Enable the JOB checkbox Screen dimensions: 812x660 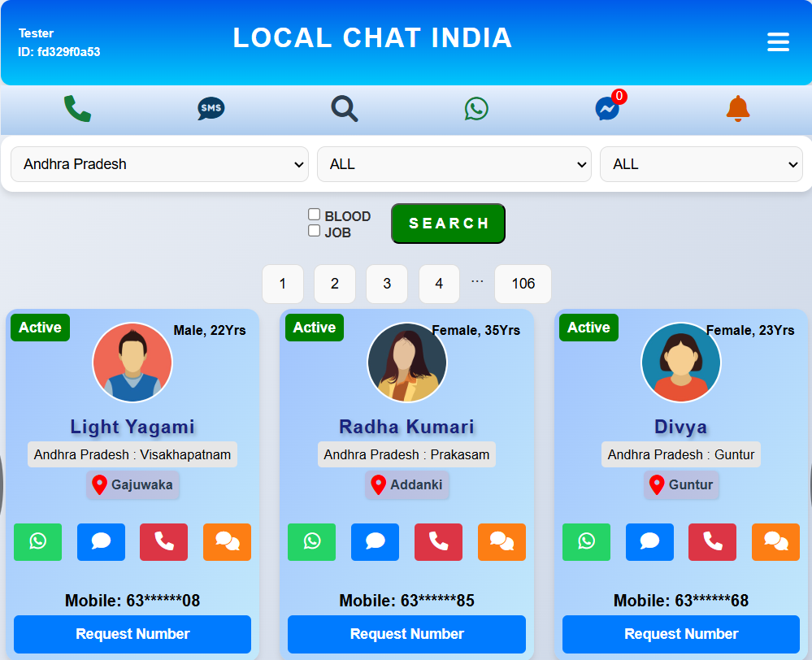pyautogui.click(x=314, y=230)
